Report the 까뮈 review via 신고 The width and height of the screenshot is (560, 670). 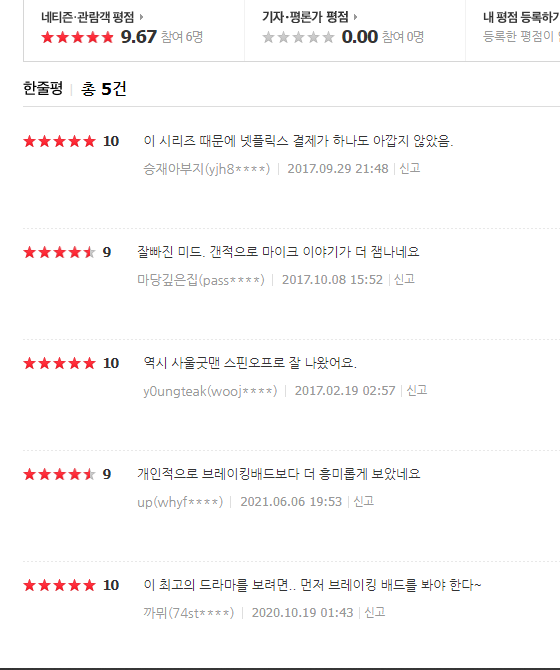click(375, 612)
